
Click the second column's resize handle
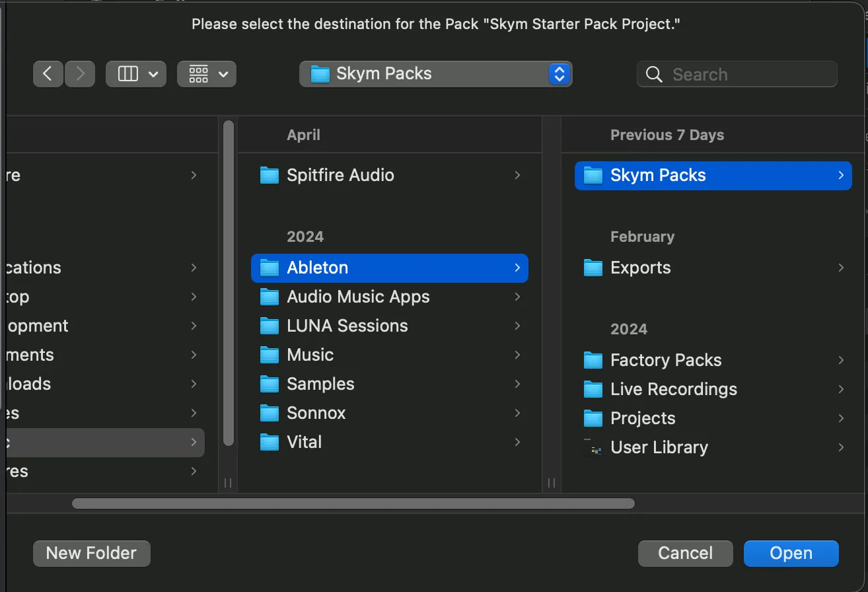pyautogui.click(x=552, y=483)
